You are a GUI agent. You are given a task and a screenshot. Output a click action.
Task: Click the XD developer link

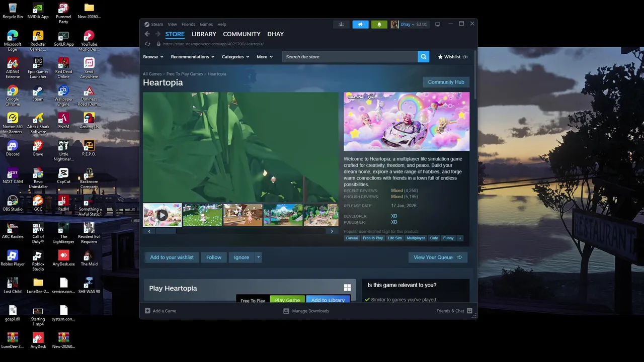click(x=394, y=216)
